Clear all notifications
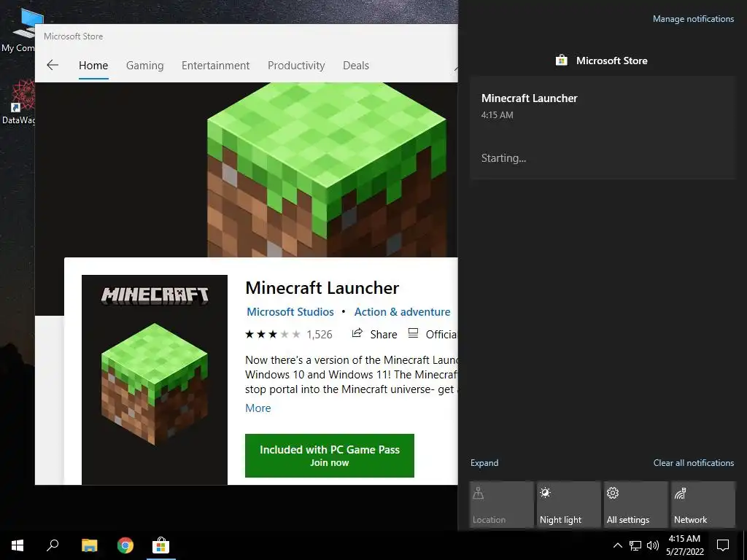This screenshot has height=560, width=747. [694, 463]
